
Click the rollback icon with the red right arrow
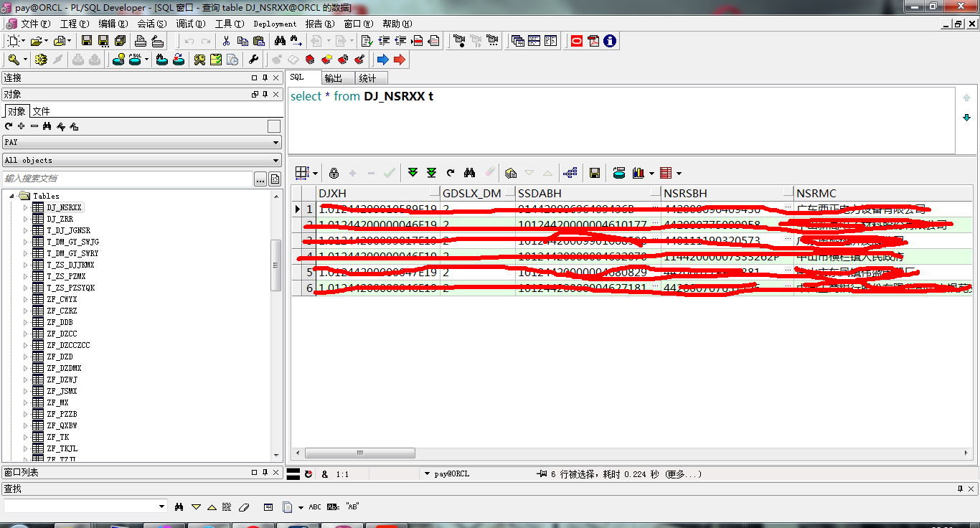click(x=400, y=60)
